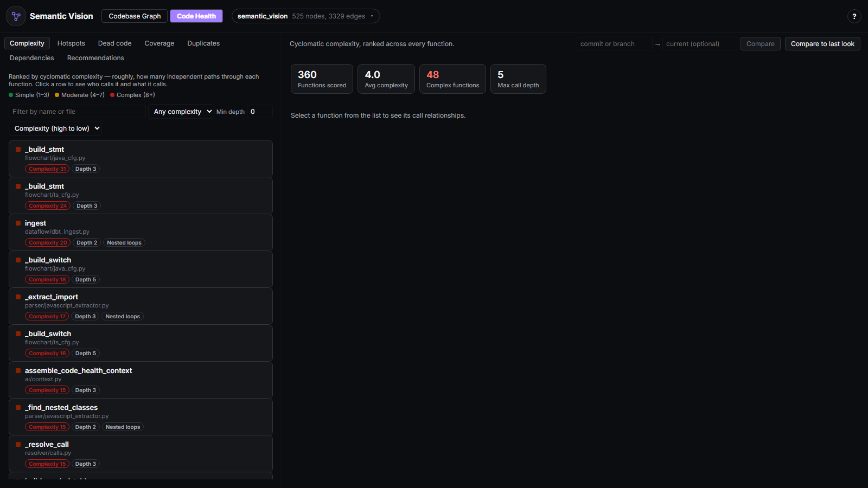
Task: View the Recommendations tab
Action: coord(95,58)
